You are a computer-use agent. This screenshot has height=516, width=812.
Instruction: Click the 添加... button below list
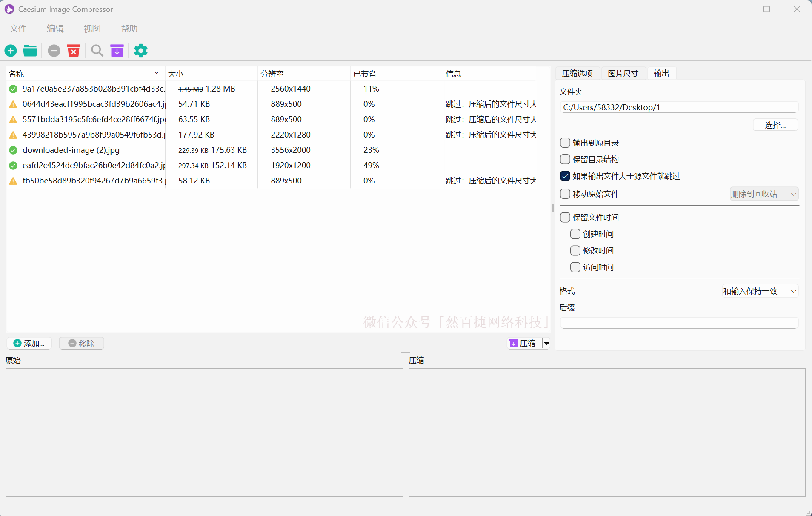(29, 344)
